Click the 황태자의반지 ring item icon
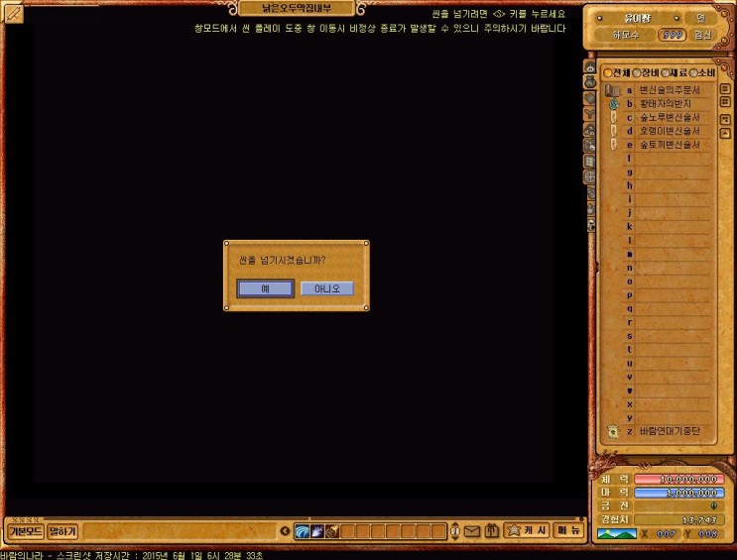 pyautogui.click(x=613, y=103)
